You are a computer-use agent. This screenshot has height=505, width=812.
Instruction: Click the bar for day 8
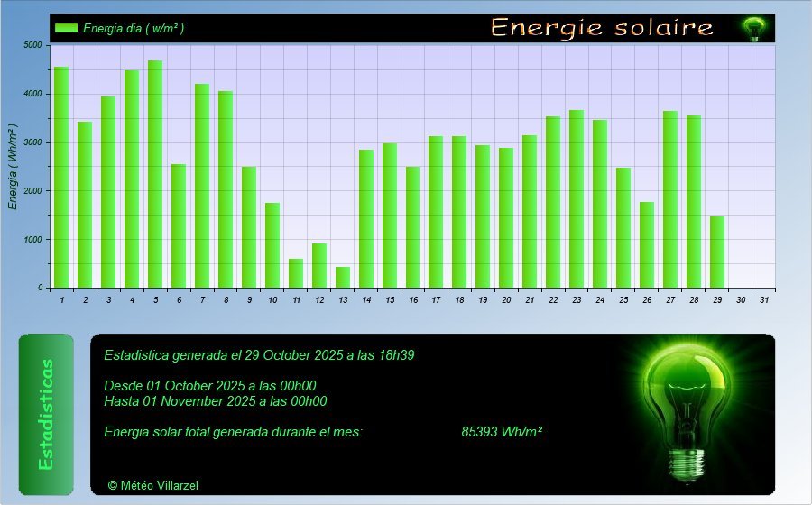click(226, 189)
